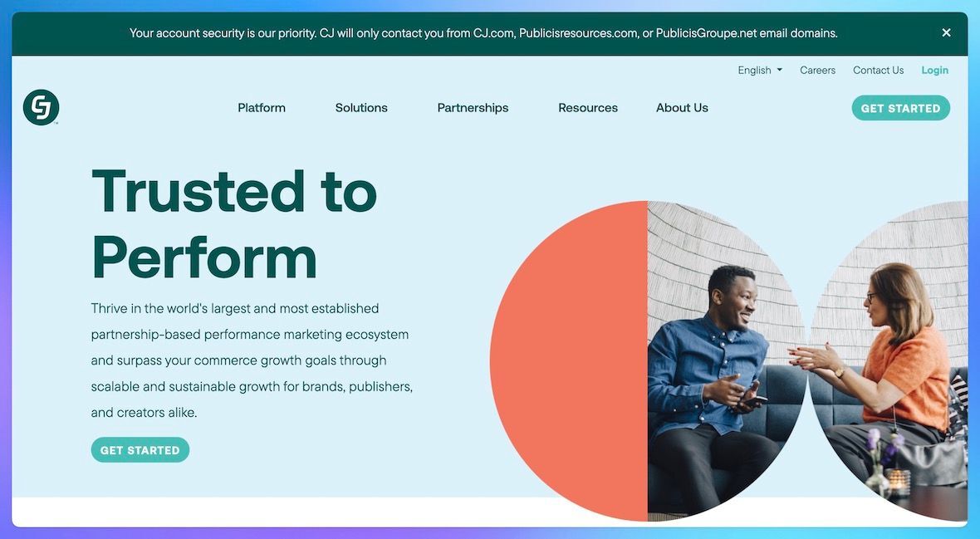Click the caret next to English

pyautogui.click(x=779, y=70)
